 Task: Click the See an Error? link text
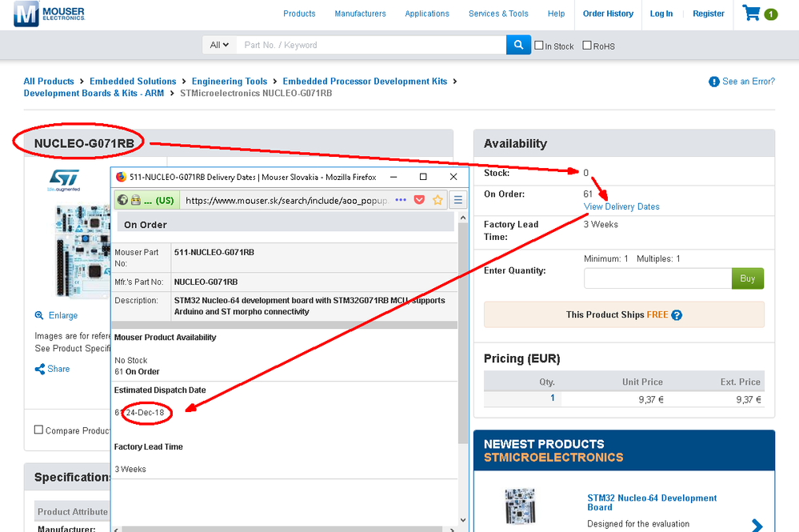748,82
